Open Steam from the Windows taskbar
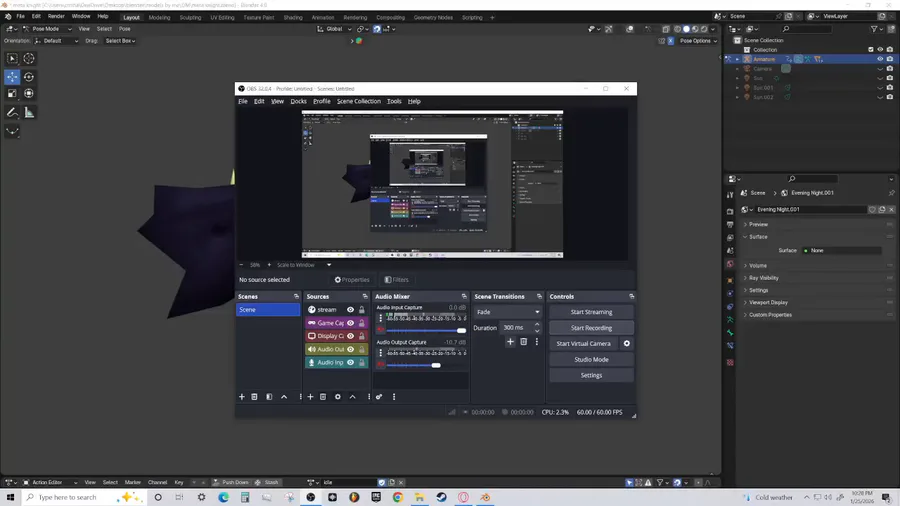Viewport: 900px width, 506px height. pos(441,497)
